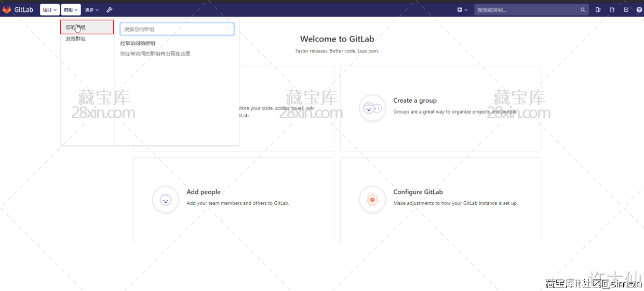Click the Add people card title
644x291 pixels.
coord(203,192)
